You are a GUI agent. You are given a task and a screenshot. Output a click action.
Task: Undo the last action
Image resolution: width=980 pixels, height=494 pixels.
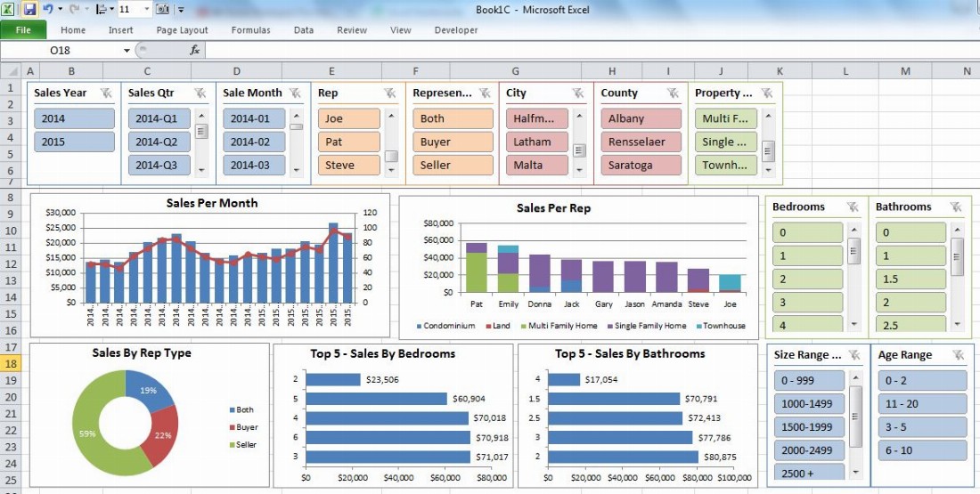click(47, 9)
